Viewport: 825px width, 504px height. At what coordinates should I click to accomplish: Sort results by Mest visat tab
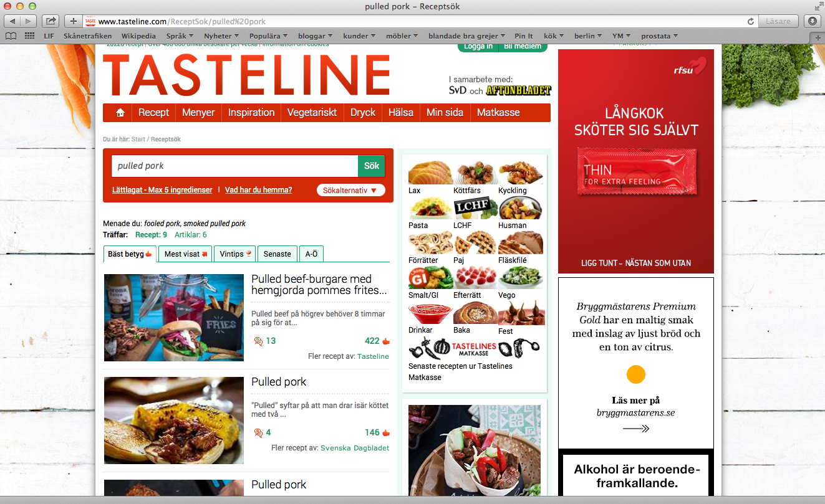point(185,254)
